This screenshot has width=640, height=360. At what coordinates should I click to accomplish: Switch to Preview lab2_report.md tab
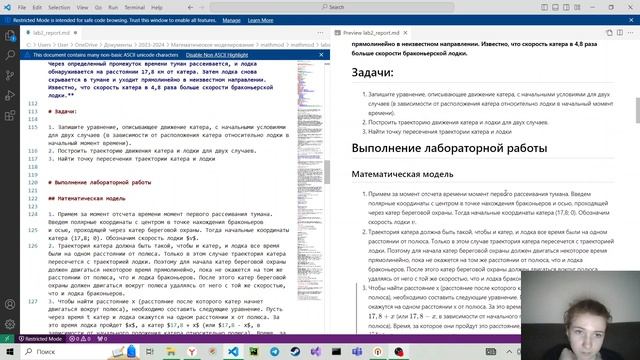click(x=371, y=33)
